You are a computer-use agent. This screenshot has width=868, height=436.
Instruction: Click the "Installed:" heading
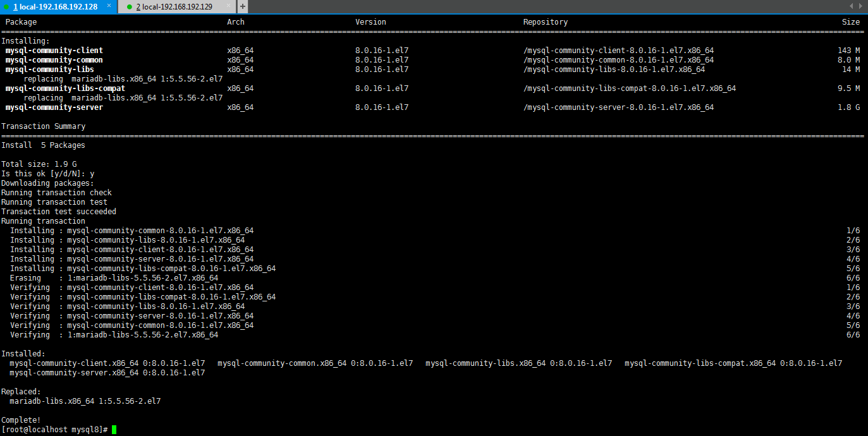[23, 354]
